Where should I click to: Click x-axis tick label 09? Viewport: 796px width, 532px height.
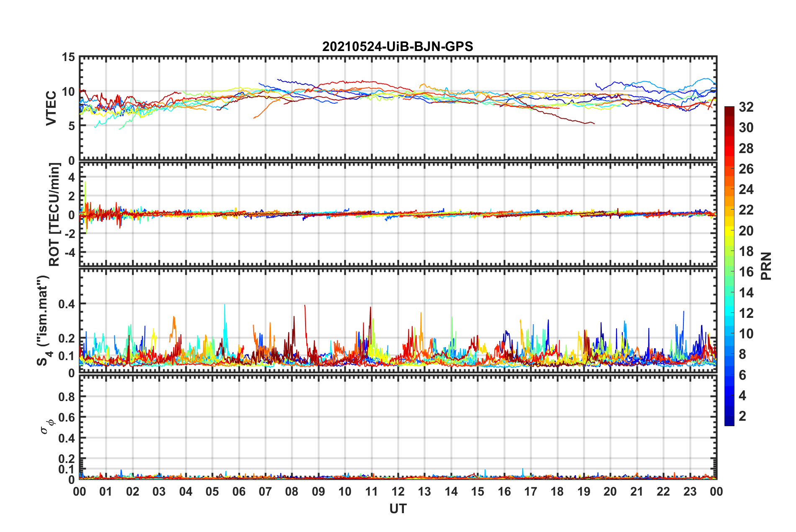(x=318, y=492)
